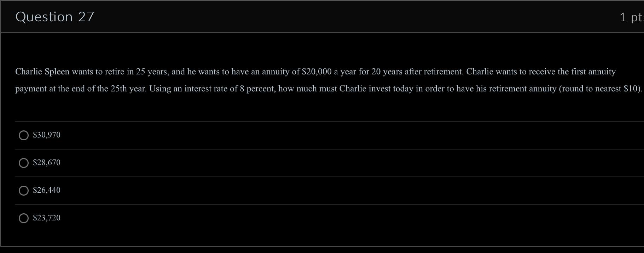644x253 pixels.
Task: Click the radio circle beside $26,440
Action: coord(24,191)
